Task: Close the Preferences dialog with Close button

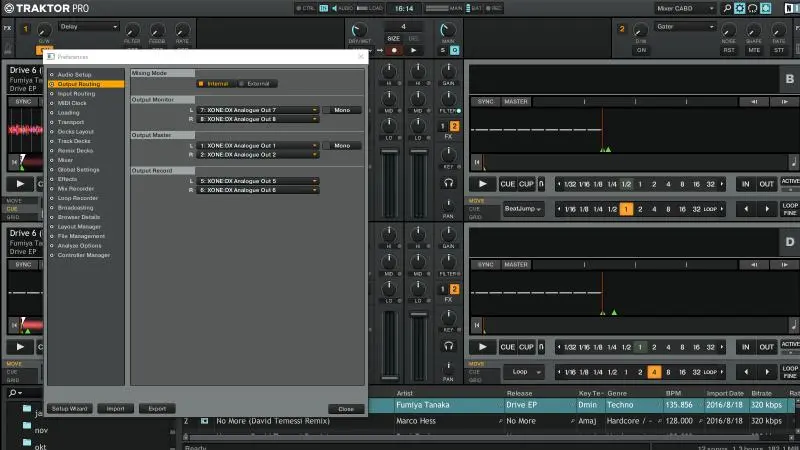Action: pyautogui.click(x=345, y=409)
